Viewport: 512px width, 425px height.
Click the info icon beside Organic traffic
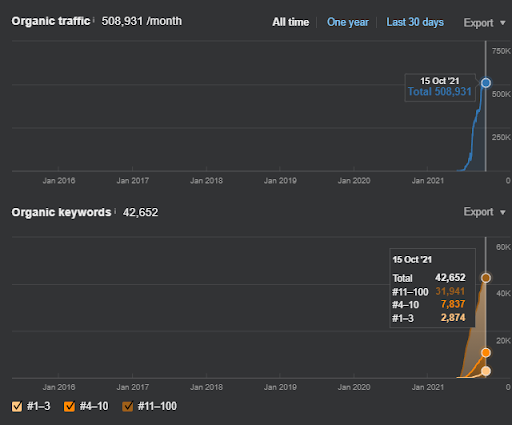(x=94, y=20)
